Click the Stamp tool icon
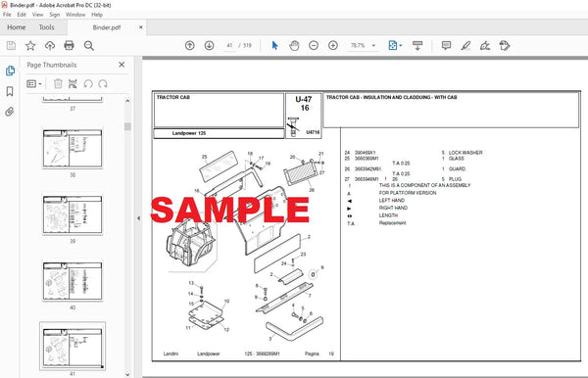This screenshot has height=378, width=588. click(505, 46)
